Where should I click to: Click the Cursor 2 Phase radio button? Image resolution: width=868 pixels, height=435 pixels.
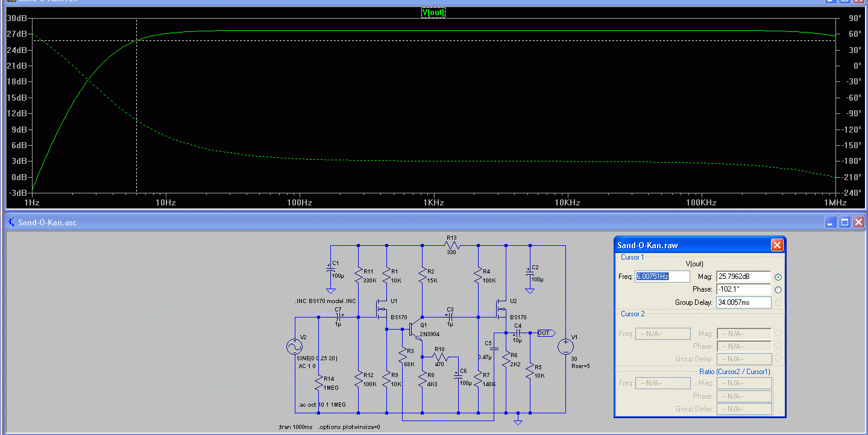tap(778, 345)
